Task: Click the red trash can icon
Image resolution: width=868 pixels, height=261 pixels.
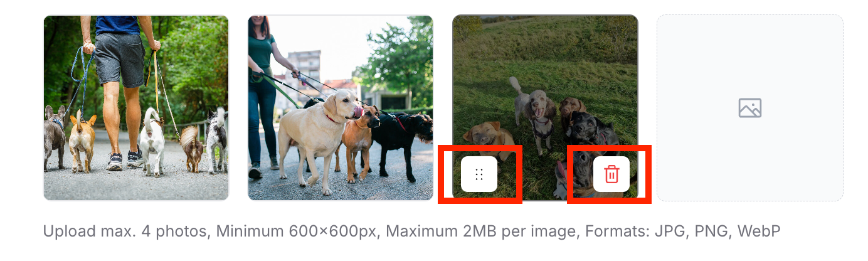Action: [x=611, y=174]
